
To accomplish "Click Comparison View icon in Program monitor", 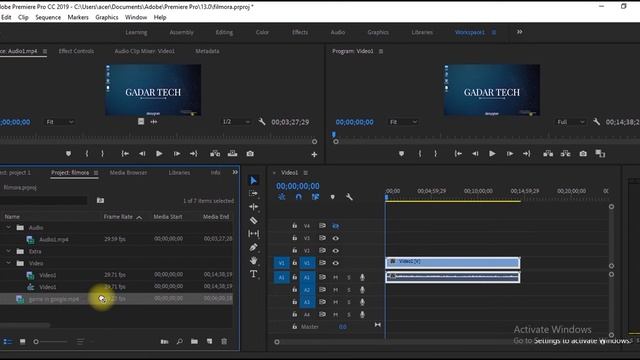I will (600, 154).
